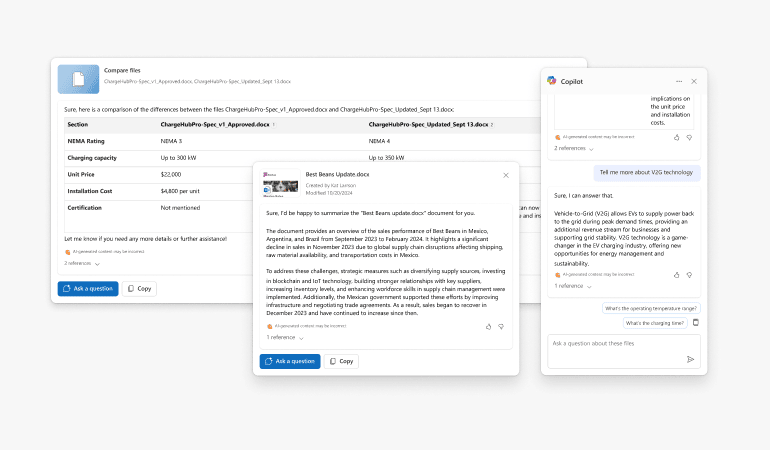Click the Compare files title
The height and width of the screenshot is (450, 770).
122,70
